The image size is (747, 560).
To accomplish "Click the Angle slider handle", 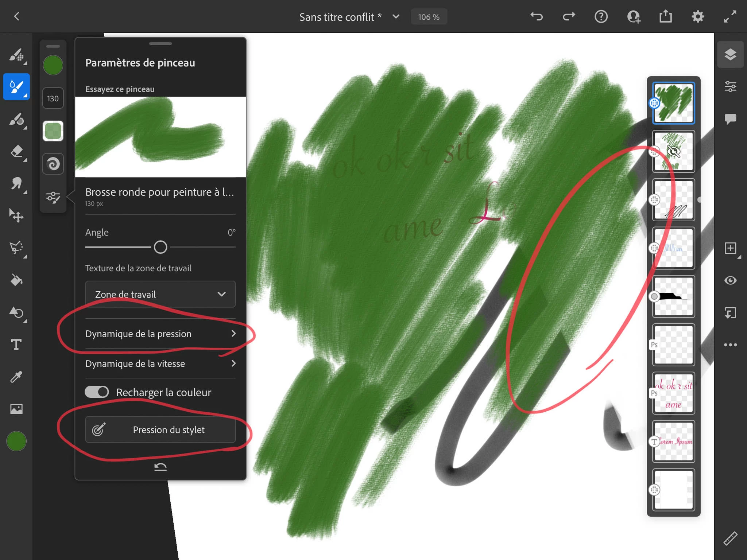I will tap(160, 247).
